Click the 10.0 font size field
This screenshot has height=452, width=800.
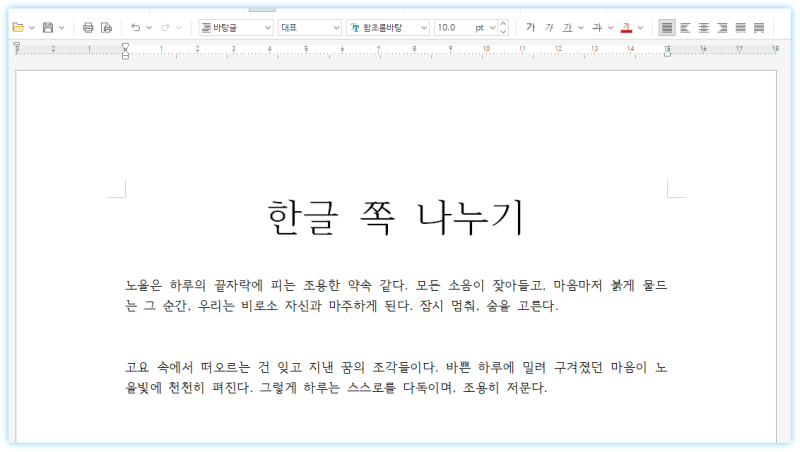[453, 27]
